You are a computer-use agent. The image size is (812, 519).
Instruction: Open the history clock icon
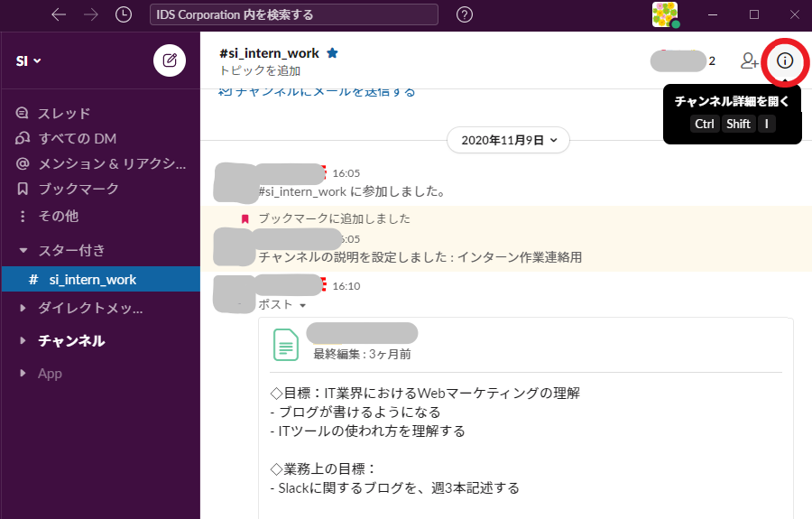click(x=124, y=14)
